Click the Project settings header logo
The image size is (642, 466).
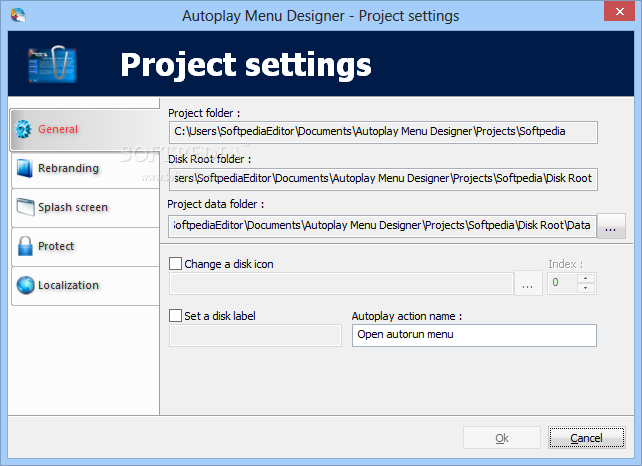(52, 64)
